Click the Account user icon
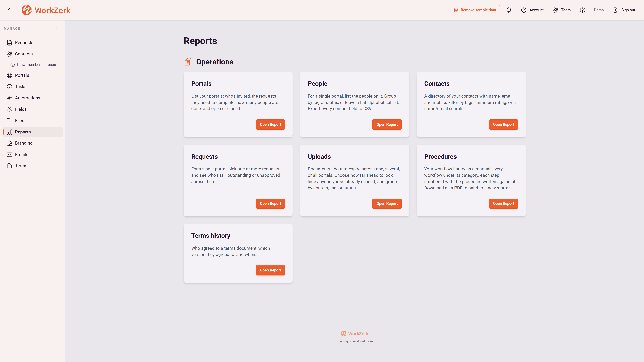 (524, 10)
